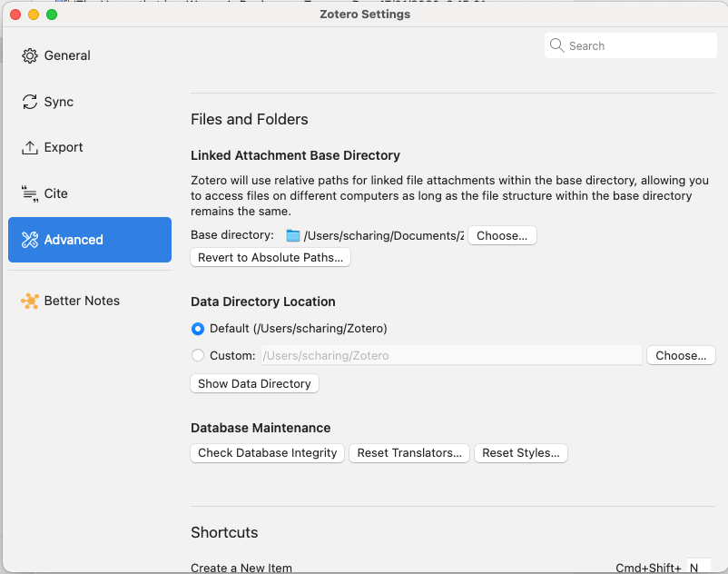
Task: Click the Create a New Item shortcut field
Action: click(698, 567)
